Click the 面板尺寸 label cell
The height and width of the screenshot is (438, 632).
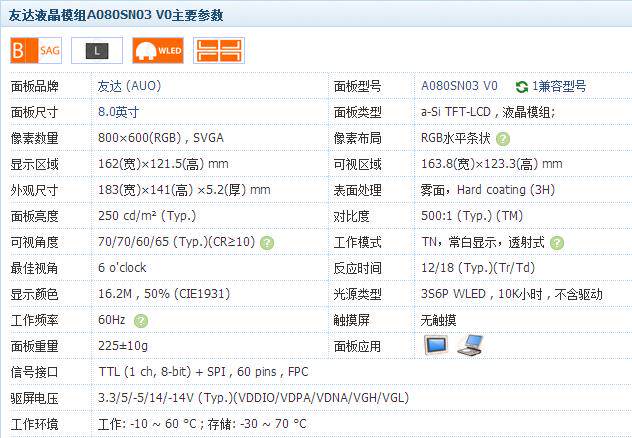(35, 112)
